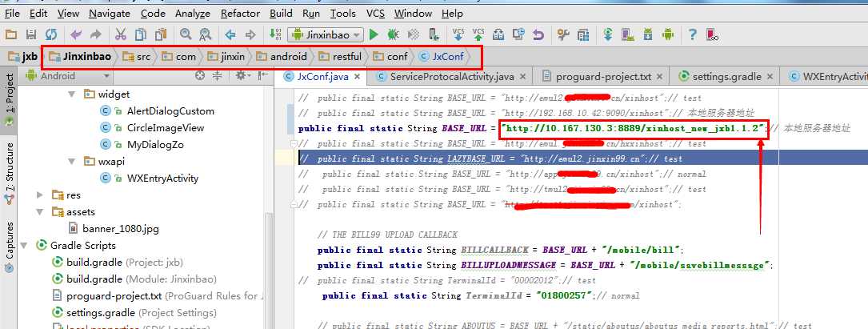The height and width of the screenshot is (329, 868).
Task: Click the Debug bug icon
Action: (394, 34)
